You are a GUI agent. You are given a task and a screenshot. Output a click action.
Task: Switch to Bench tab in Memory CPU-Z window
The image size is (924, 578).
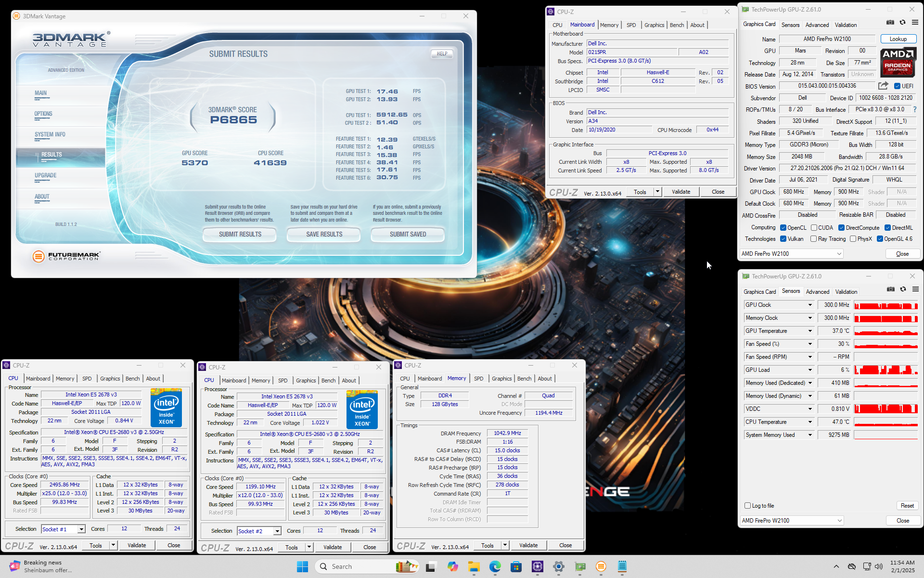[x=524, y=379]
